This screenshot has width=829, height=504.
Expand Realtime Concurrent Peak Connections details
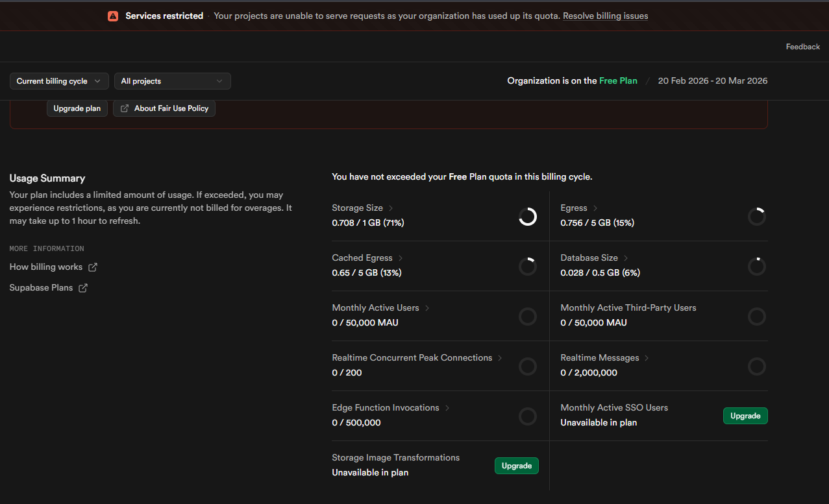coord(412,358)
